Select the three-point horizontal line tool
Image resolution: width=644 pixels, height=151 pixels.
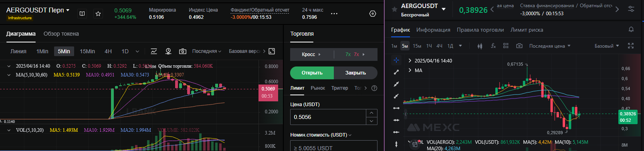396,120
